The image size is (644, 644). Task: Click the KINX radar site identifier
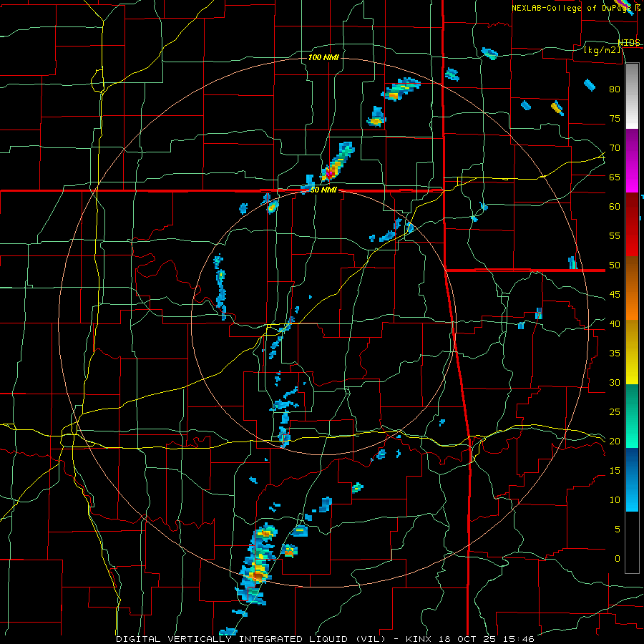click(x=418, y=639)
